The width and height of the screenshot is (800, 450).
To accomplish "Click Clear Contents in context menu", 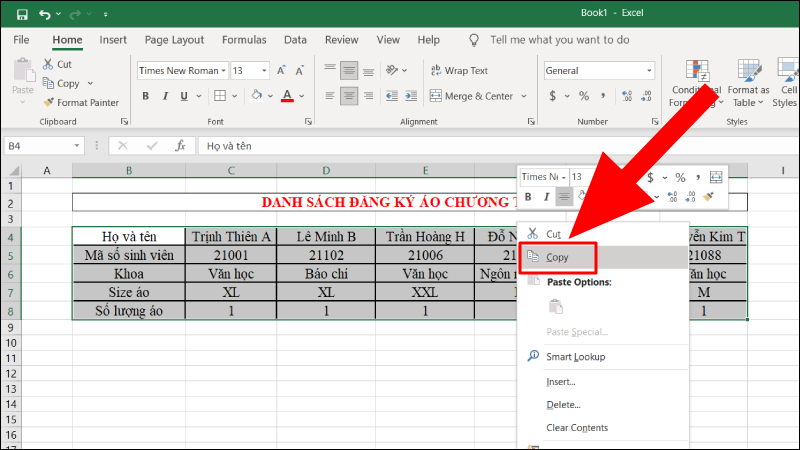I will [x=577, y=428].
